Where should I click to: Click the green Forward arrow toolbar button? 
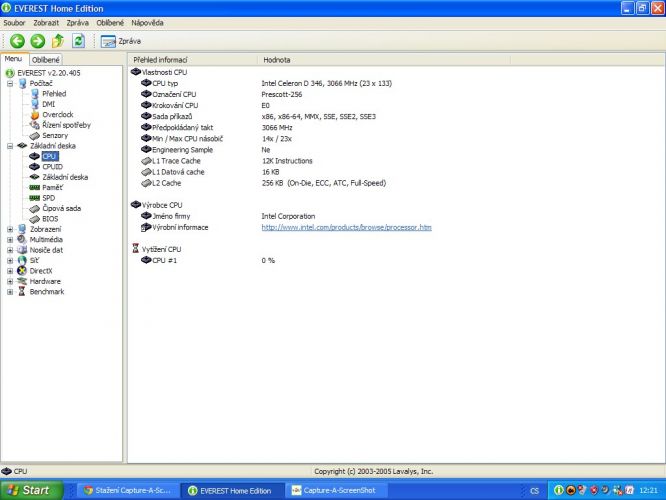click(x=37, y=41)
